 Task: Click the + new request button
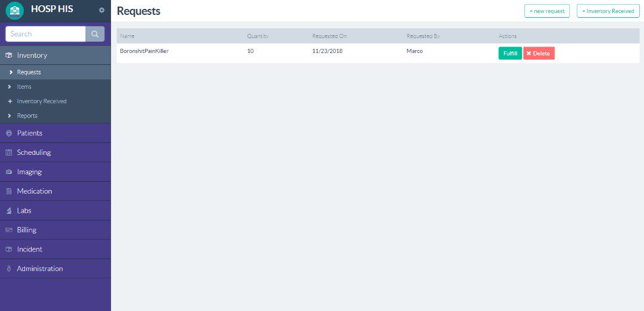coord(547,11)
